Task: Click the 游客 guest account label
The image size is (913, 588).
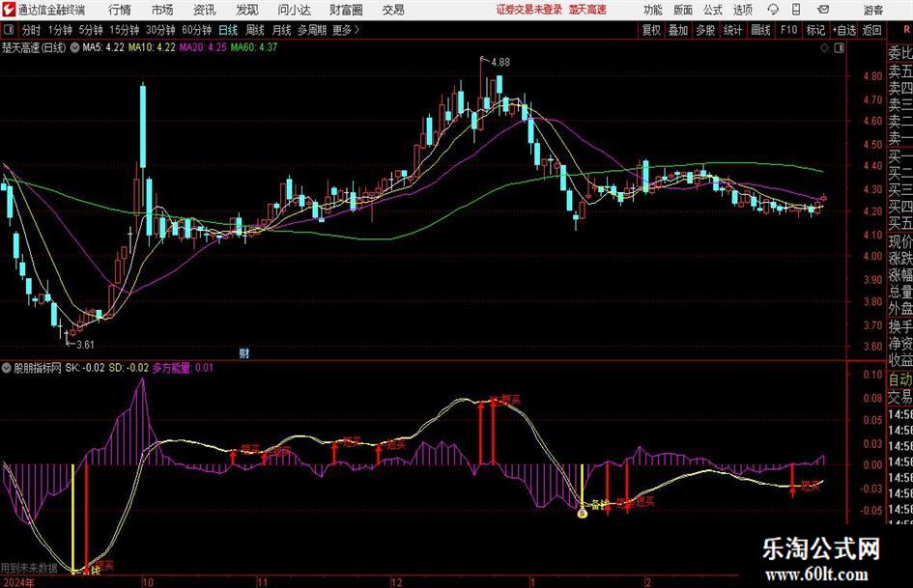Action: 872,10
